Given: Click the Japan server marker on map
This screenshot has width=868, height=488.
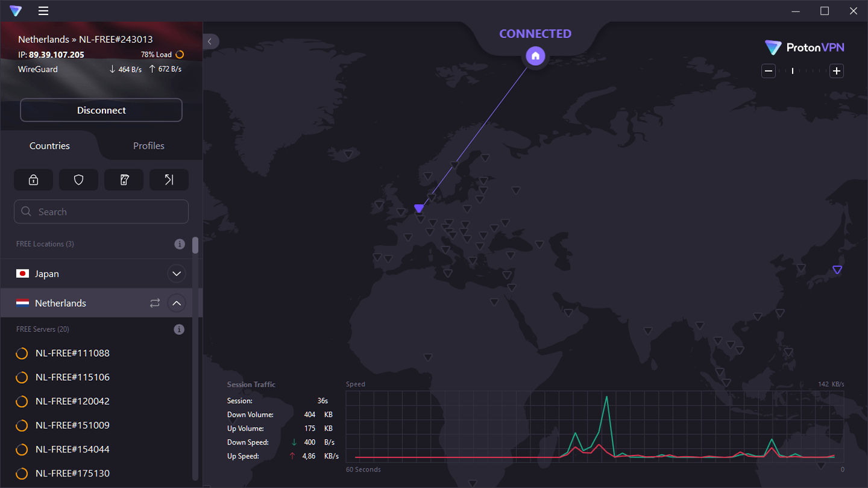Looking at the screenshot, I should point(837,270).
